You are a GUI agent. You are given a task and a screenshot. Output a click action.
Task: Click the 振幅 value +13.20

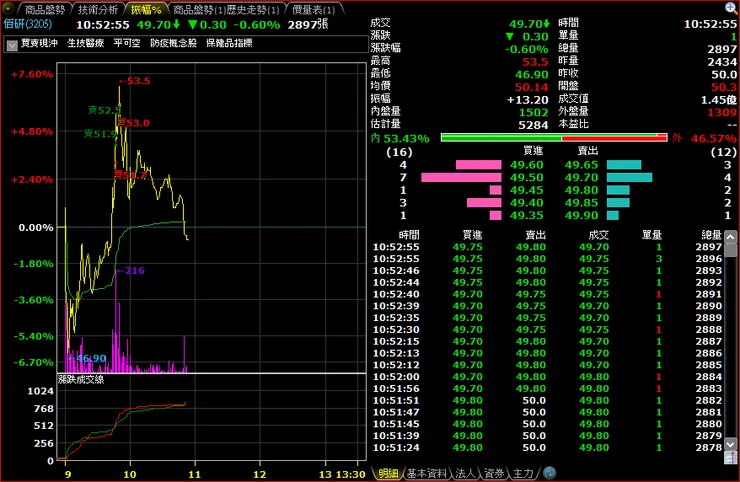528,100
